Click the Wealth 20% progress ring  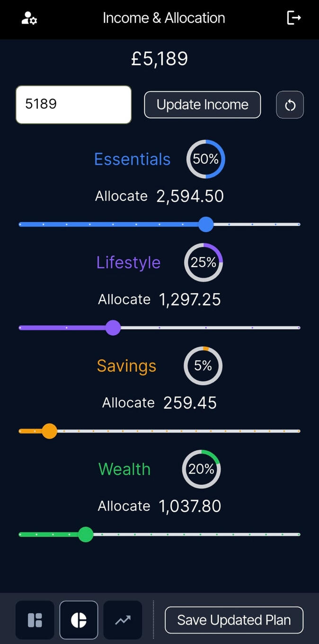click(201, 469)
